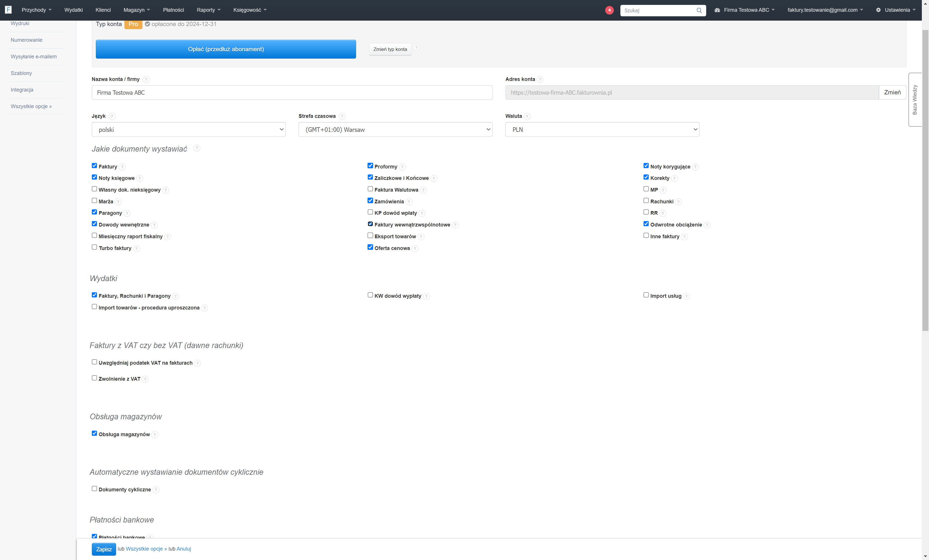Screen dimensions: 929x560
Task: Open help icon next to Import usług
Action: click(686, 296)
